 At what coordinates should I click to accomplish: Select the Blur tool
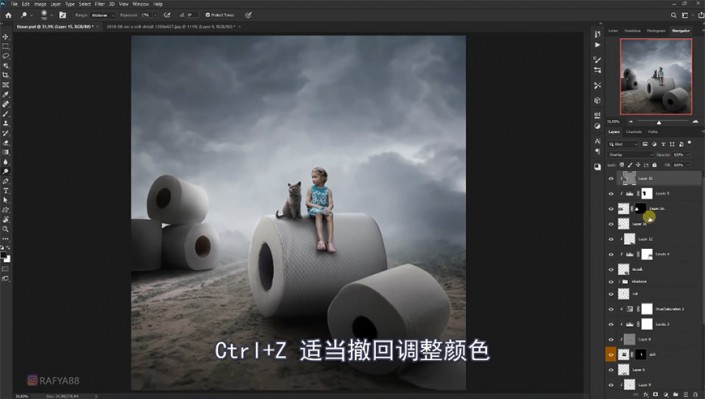click(5, 162)
